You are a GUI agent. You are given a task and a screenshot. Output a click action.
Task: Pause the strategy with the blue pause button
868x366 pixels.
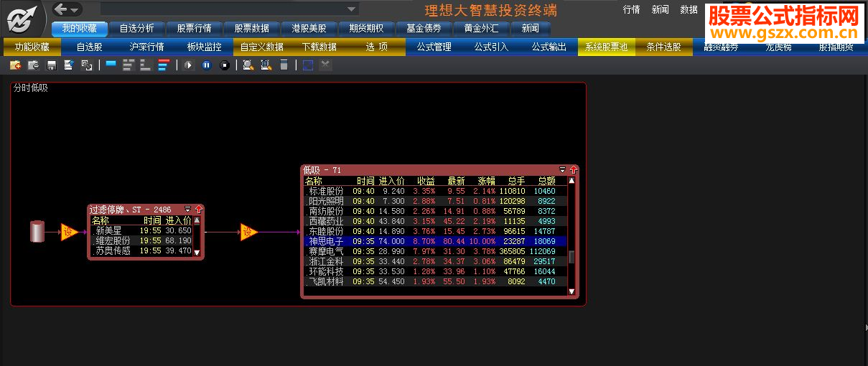(x=206, y=65)
